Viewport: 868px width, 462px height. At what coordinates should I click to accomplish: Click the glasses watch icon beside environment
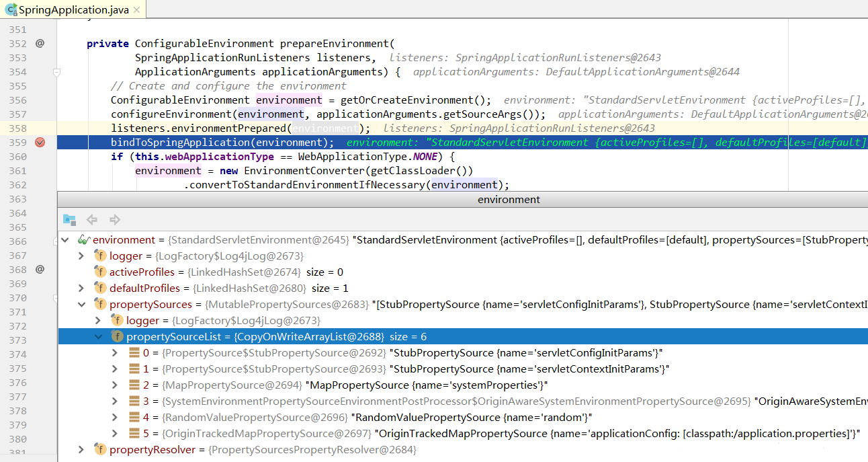click(x=84, y=240)
